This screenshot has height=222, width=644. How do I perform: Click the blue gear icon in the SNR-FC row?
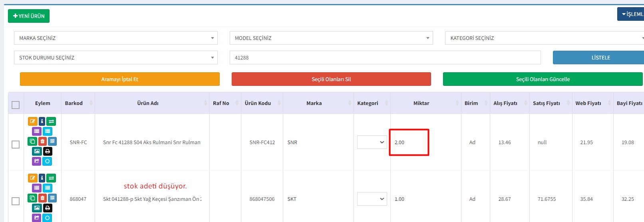coord(47,161)
